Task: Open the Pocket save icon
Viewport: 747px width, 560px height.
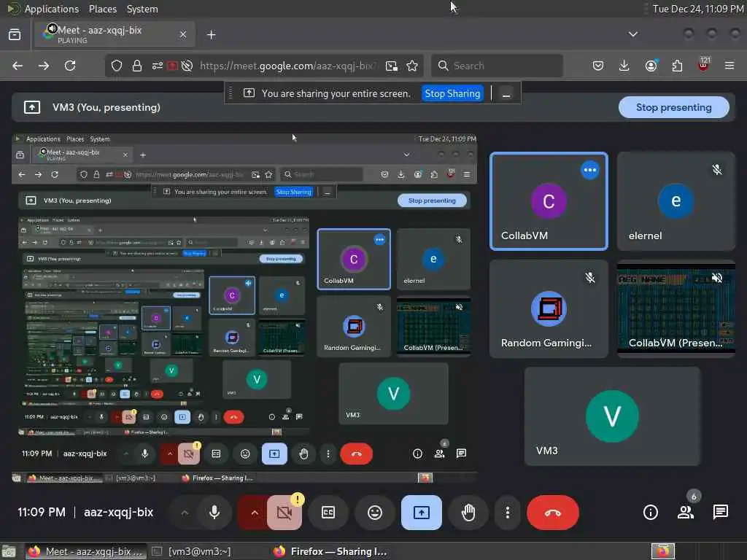Action: pos(598,66)
